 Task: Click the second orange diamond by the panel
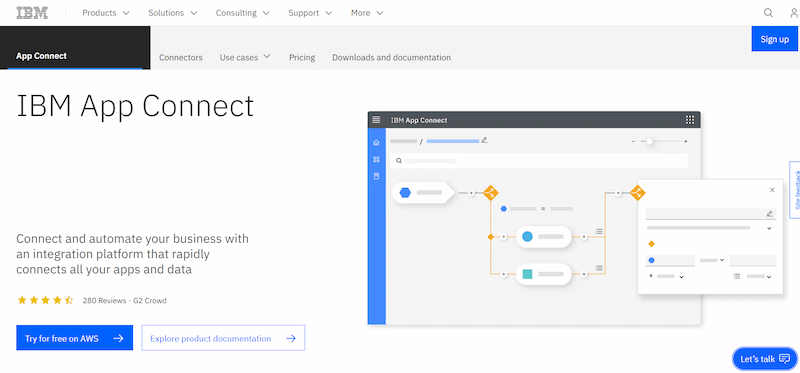[x=637, y=193]
